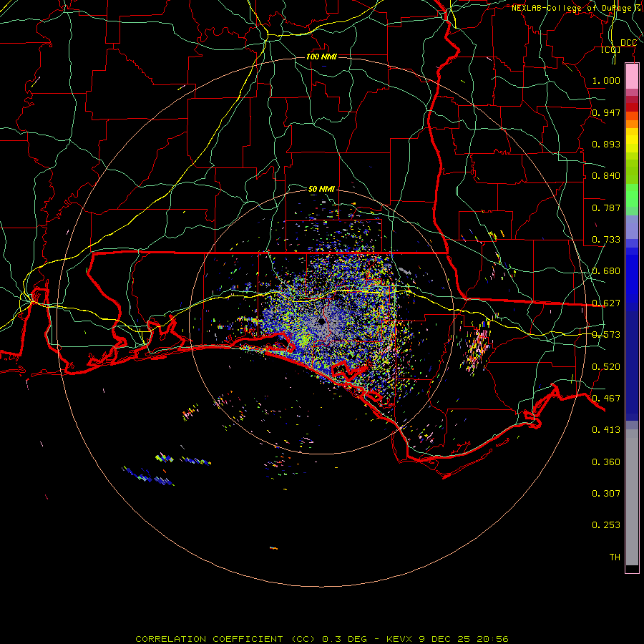The height and width of the screenshot is (644, 644).
Task: Click the 0.467 colorbar value
Action: coord(606,399)
